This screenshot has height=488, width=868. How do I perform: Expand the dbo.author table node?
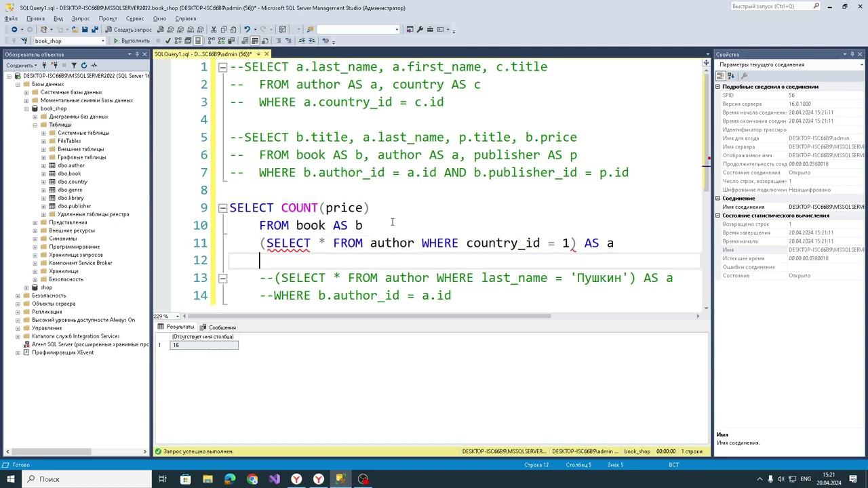(x=44, y=165)
